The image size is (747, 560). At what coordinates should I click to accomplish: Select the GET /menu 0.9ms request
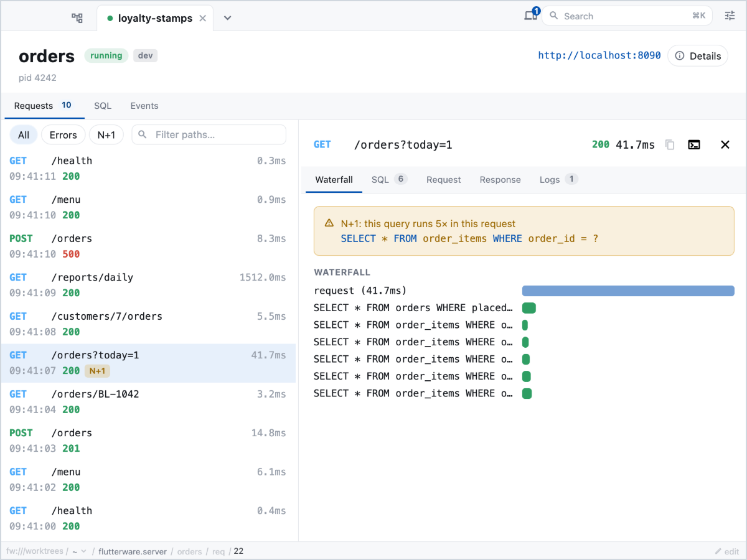coord(148,207)
